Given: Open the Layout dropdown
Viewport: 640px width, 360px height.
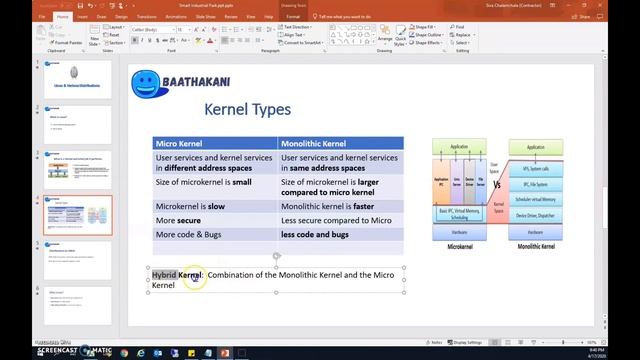Looking at the screenshot, I should coord(114,27).
